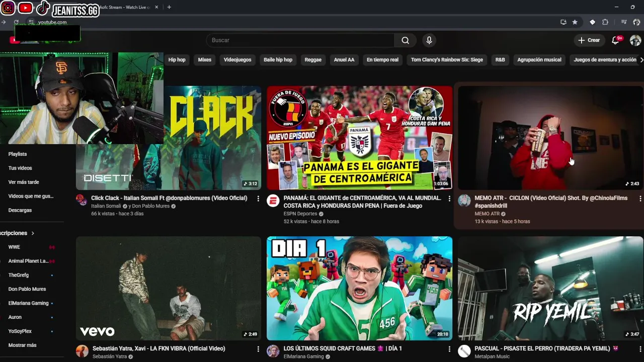644x362 pixels.
Task: Click the Sebastián Yatra channel avatar
Action: [x=82, y=351]
